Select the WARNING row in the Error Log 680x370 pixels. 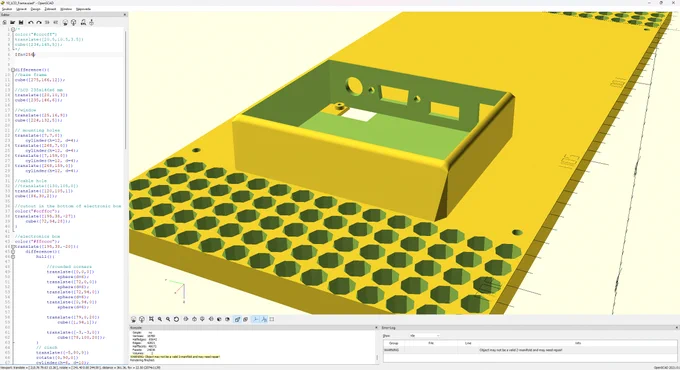coord(529,350)
